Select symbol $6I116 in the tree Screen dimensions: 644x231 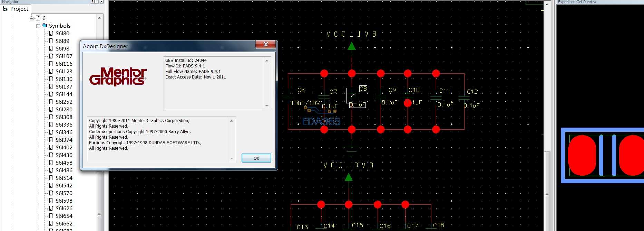point(64,64)
